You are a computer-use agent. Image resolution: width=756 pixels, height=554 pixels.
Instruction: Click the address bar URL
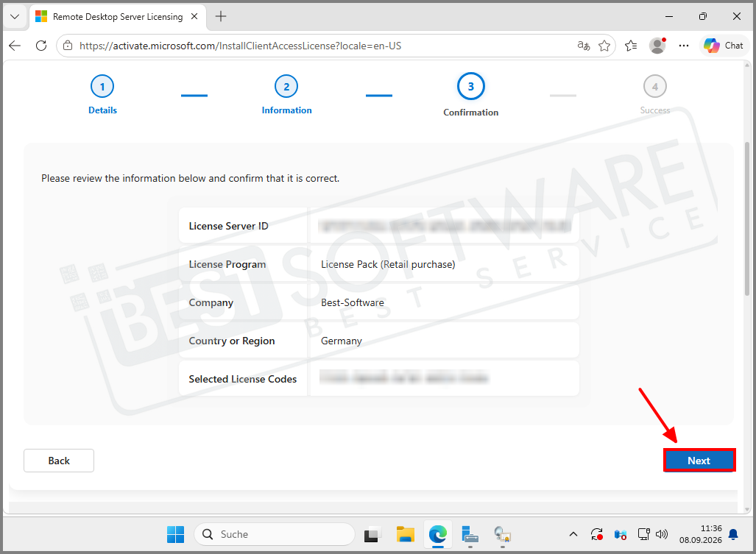(240, 46)
